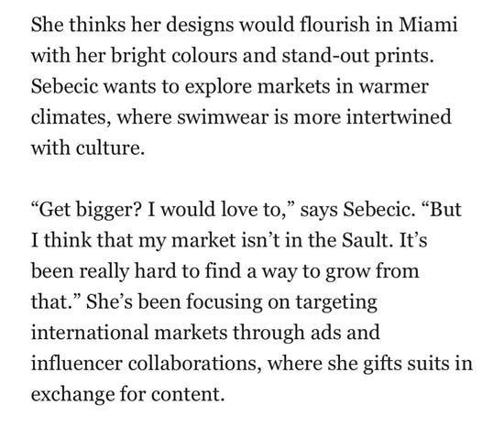This screenshot has height=438, width=504.
Task: Click the word "international"
Action: (90, 333)
